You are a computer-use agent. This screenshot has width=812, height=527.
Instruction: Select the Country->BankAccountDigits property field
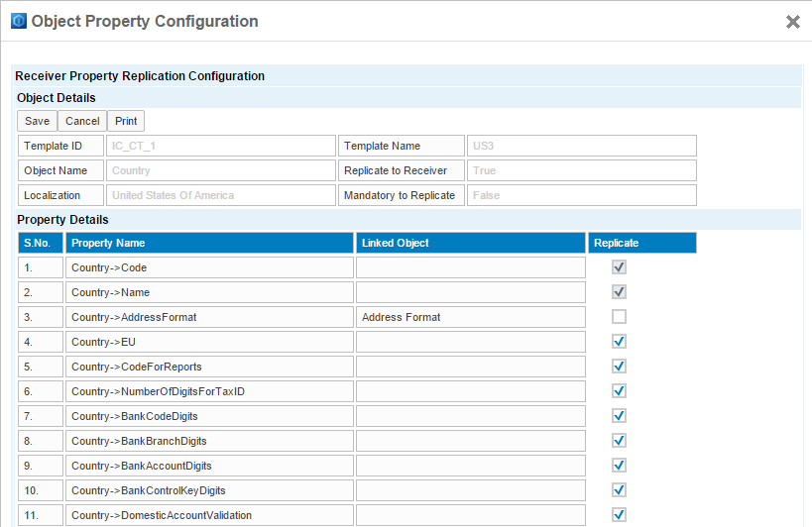pyautogui.click(x=209, y=466)
